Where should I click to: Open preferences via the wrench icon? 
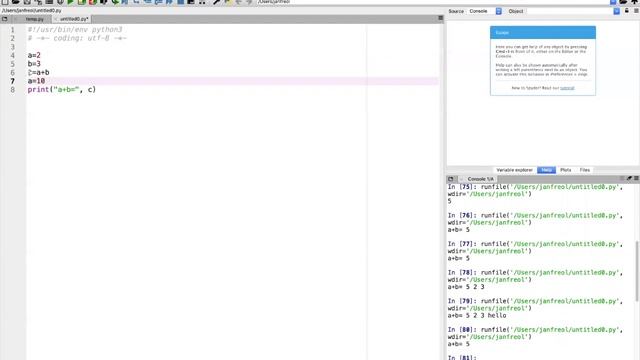pyautogui.click(x=217, y=2)
